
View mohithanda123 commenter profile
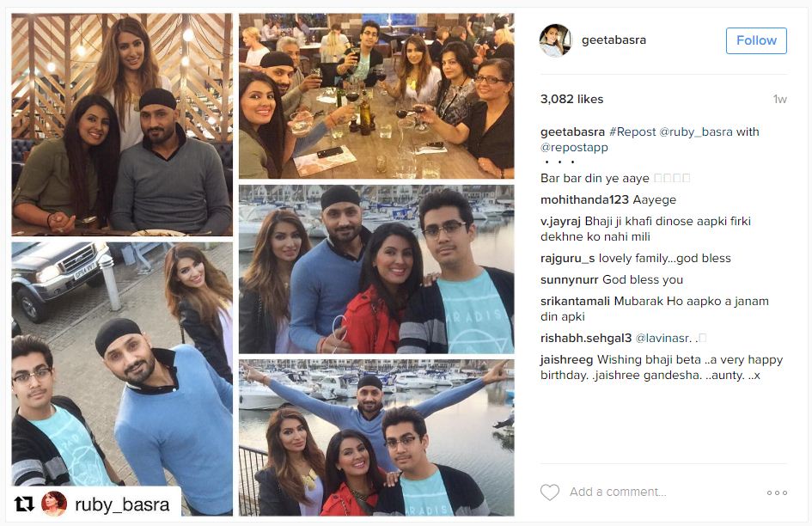[x=584, y=199]
